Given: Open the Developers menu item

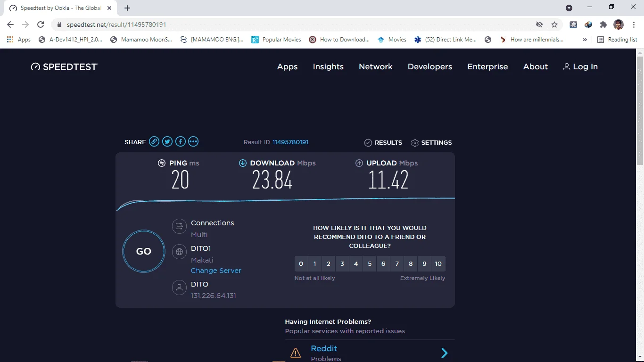Looking at the screenshot, I should click(x=430, y=67).
